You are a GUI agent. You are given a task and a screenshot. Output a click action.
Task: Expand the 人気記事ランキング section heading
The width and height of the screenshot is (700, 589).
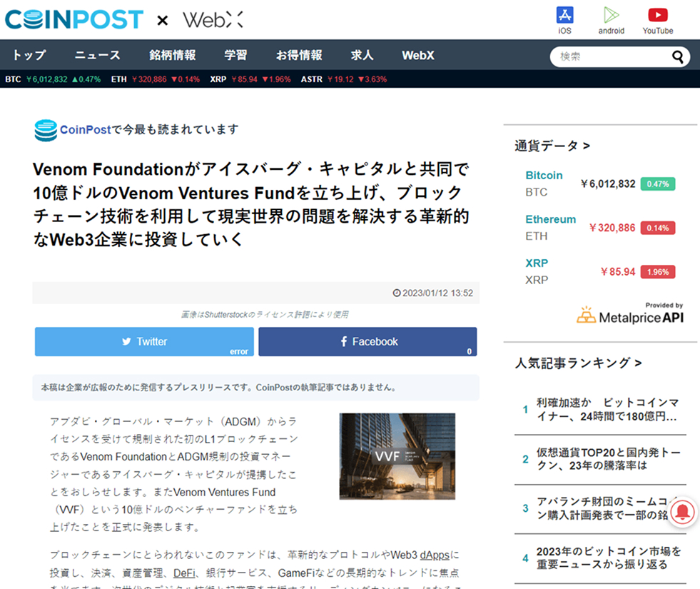(x=578, y=363)
